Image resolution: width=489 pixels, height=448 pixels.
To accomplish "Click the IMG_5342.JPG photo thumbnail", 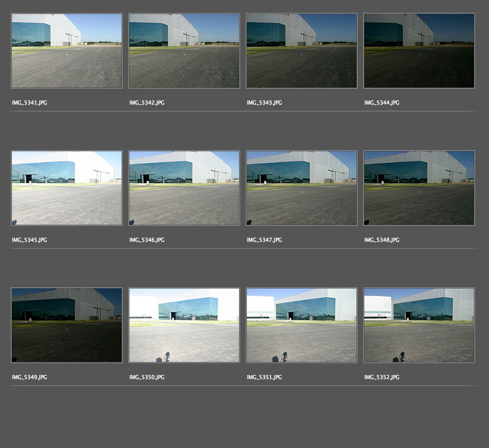I will [x=184, y=51].
